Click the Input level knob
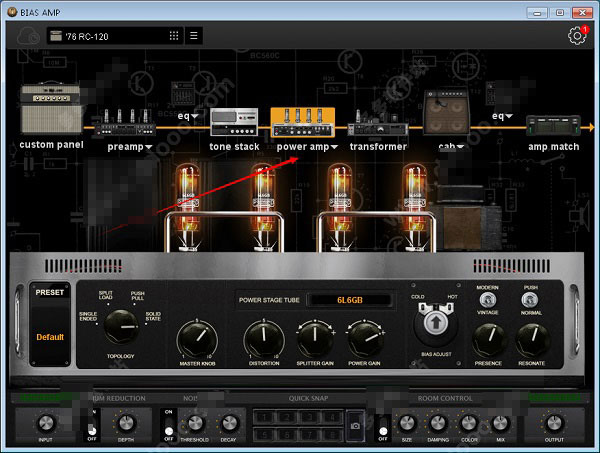600x453 pixels. 46,423
